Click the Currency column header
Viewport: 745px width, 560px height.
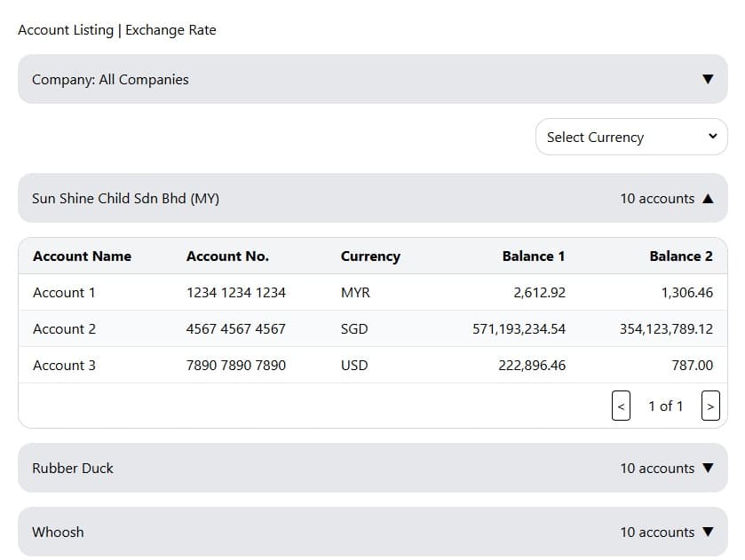370,256
